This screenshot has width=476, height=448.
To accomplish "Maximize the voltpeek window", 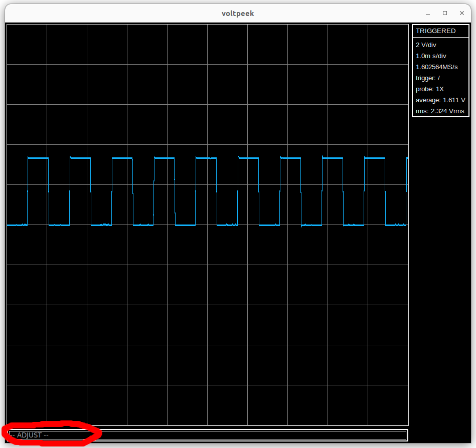I will 444,13.
